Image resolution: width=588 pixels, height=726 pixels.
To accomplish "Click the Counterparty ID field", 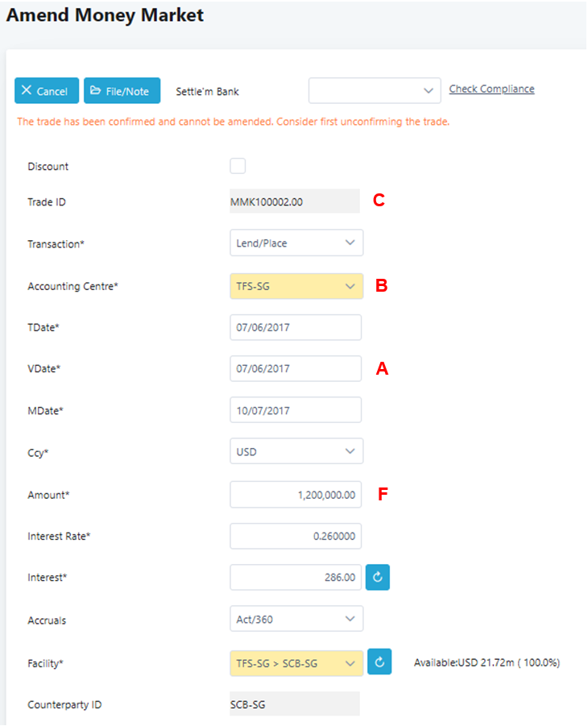I will click(x=295, y=705).
